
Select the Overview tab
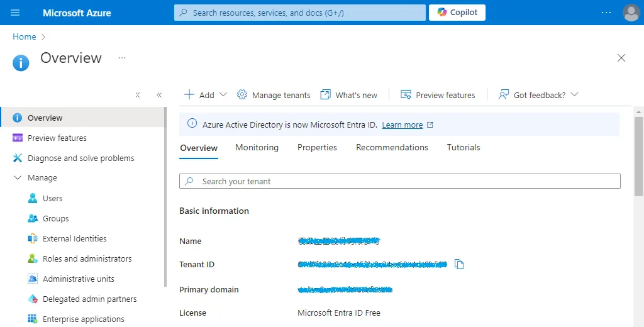[x=199, y=148]
